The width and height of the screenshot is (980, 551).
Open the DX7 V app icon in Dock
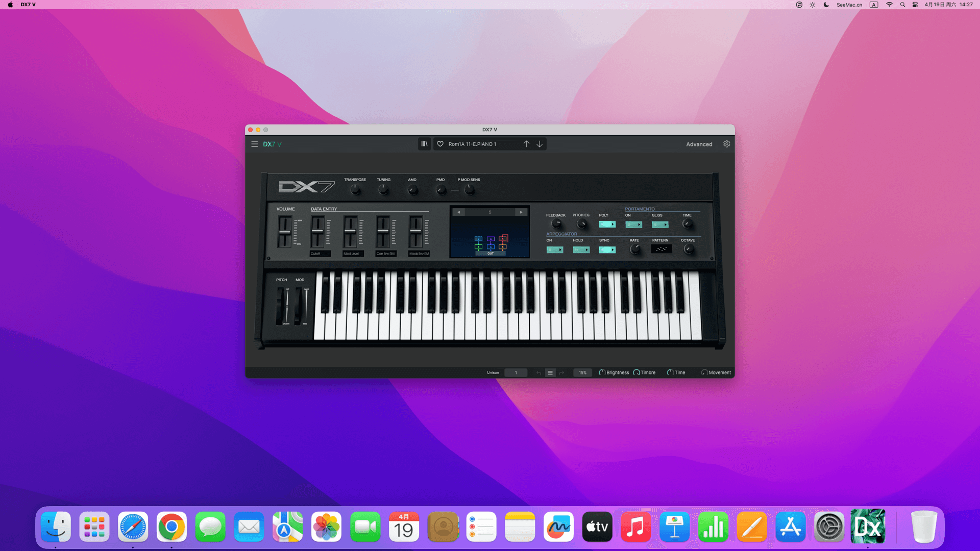pyautogui.click(x=868, y=527)
